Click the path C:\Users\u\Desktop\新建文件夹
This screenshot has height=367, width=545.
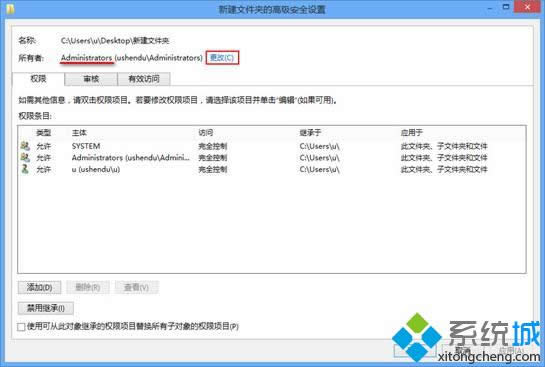pos(115,41)
